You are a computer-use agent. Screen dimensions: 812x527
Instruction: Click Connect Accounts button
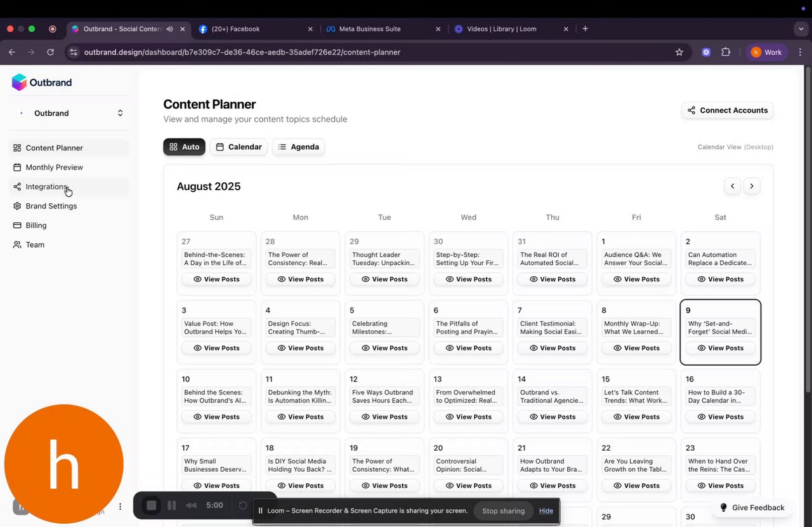pos(728,110)
